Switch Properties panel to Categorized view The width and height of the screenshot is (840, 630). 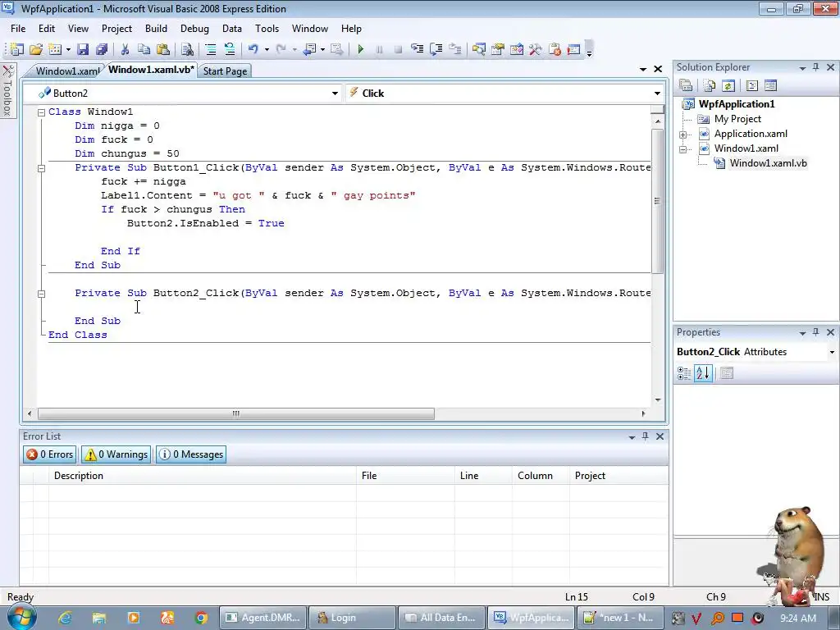pyautogui.click(x=684, y=373)
